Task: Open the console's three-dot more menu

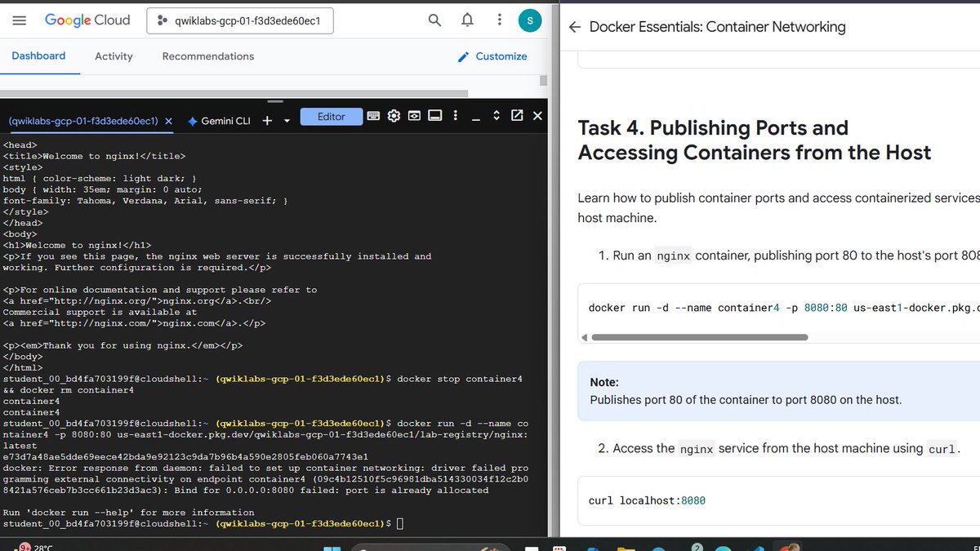Action: click(x=499, y=20)
